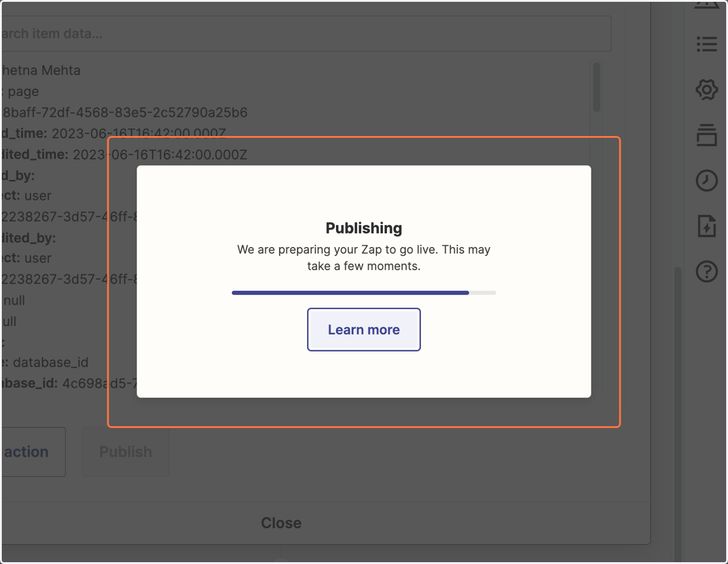Open the outline list icon in sidebar

[x=706, y=44]
